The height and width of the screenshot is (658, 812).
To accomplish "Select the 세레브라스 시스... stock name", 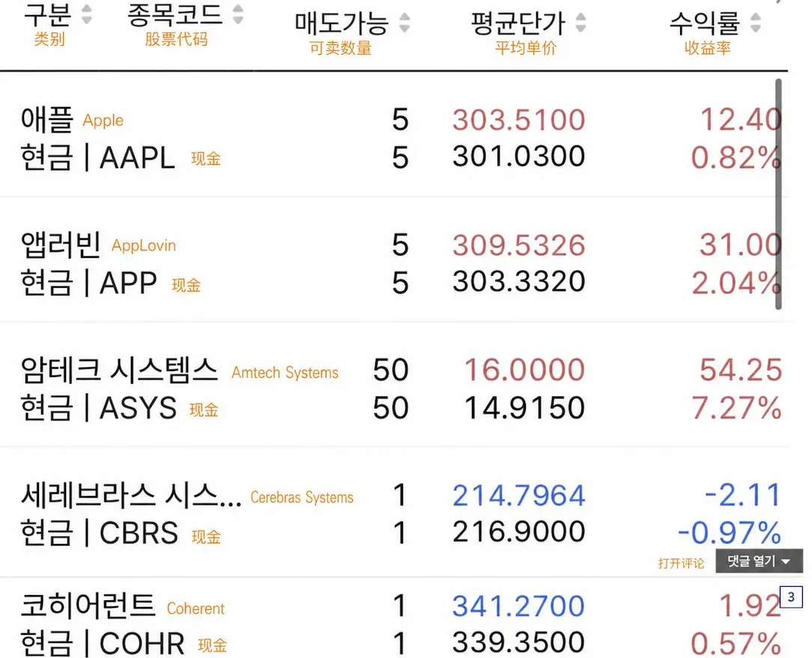I will [131, 495].
